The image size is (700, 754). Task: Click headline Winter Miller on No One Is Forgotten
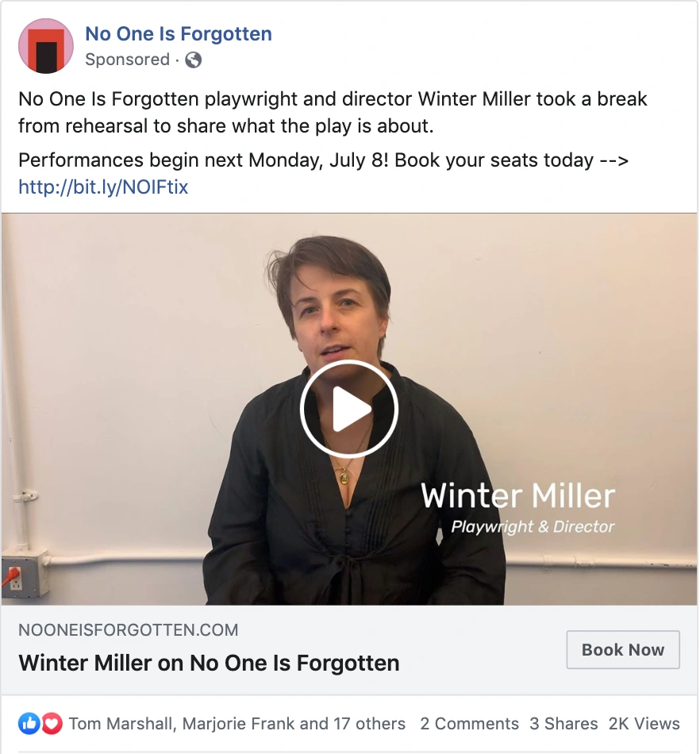tap(210, 663)
